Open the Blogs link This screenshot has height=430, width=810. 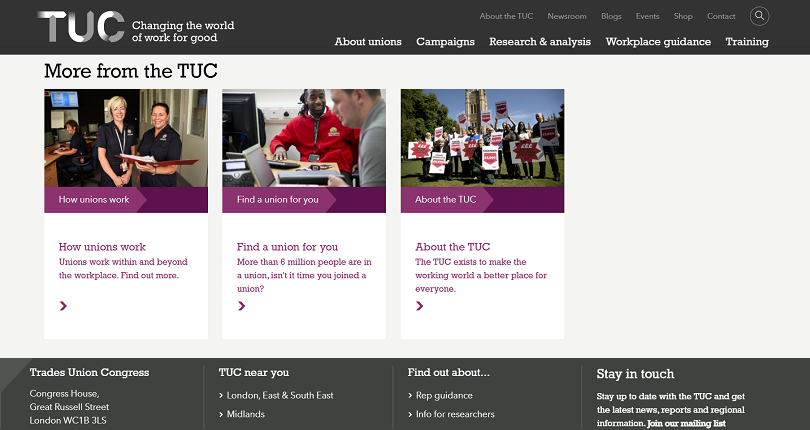(x=611, y=16)
